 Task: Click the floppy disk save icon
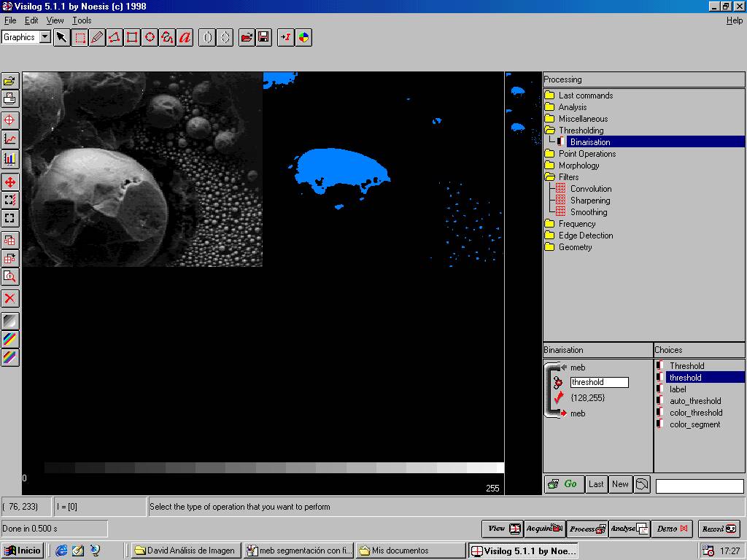click(264, 37)
